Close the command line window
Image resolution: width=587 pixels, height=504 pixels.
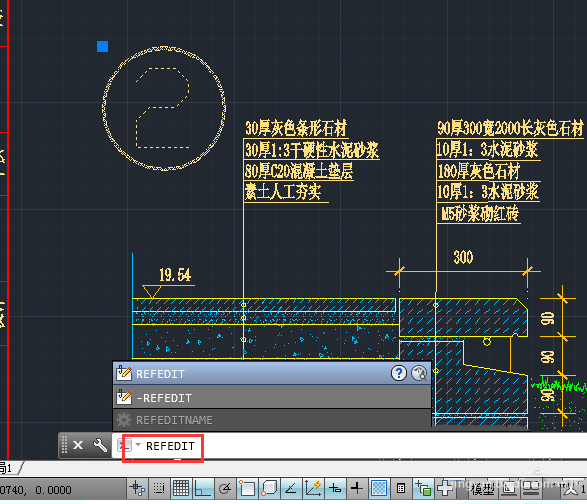point(78,445)
